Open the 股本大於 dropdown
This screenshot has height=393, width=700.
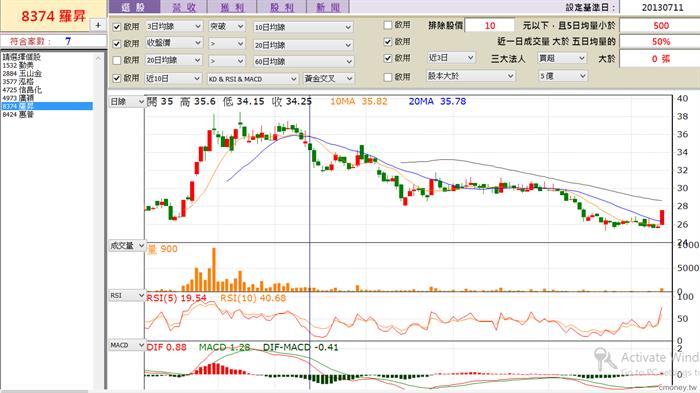(x=471, y=76)
